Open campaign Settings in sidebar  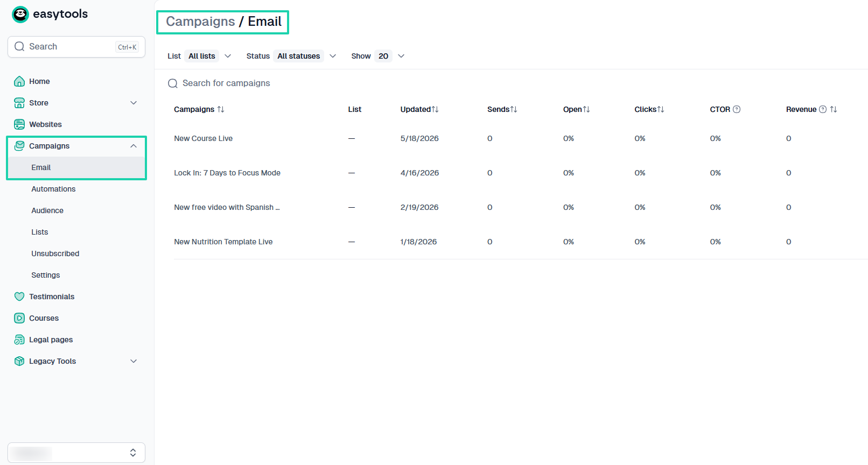tap(46, 275)
